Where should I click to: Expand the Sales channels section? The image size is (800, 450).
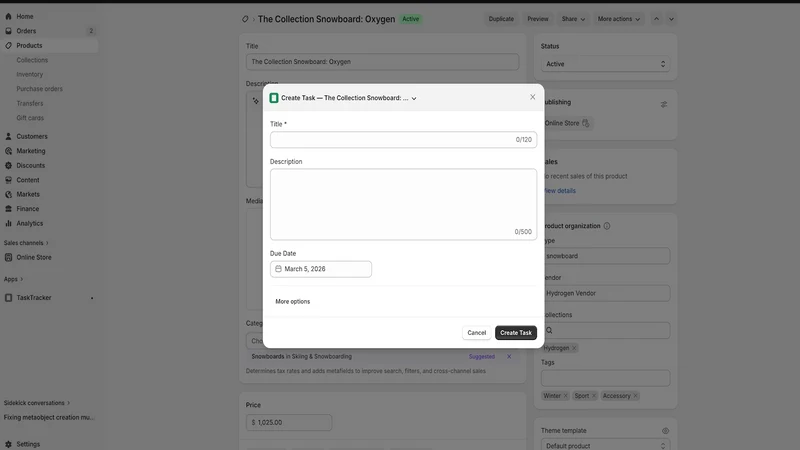(26, 243)
